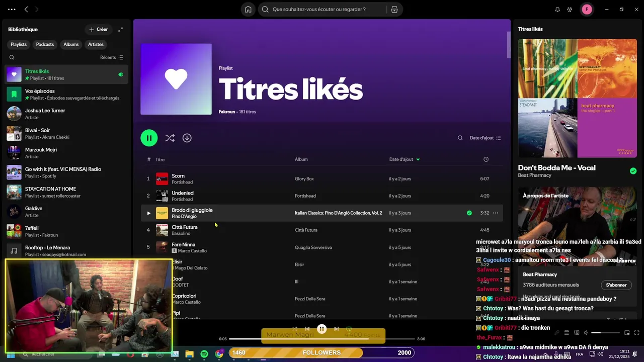
Task: Open the Windows Start menu
Action: (11, 354)
